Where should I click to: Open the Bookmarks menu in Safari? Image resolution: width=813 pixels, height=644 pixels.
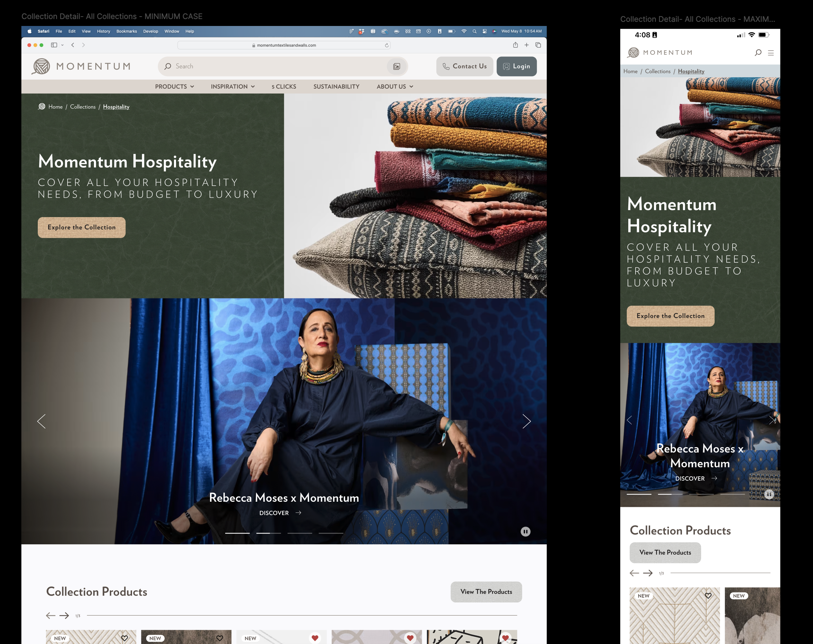pyautogui.click(x=126, y=31)
